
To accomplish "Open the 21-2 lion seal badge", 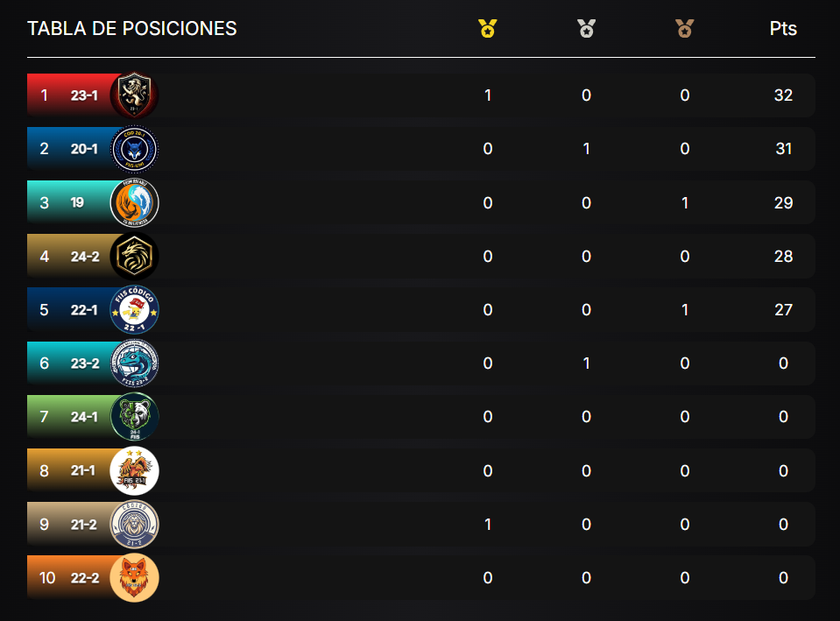I will tap(134, 524).
